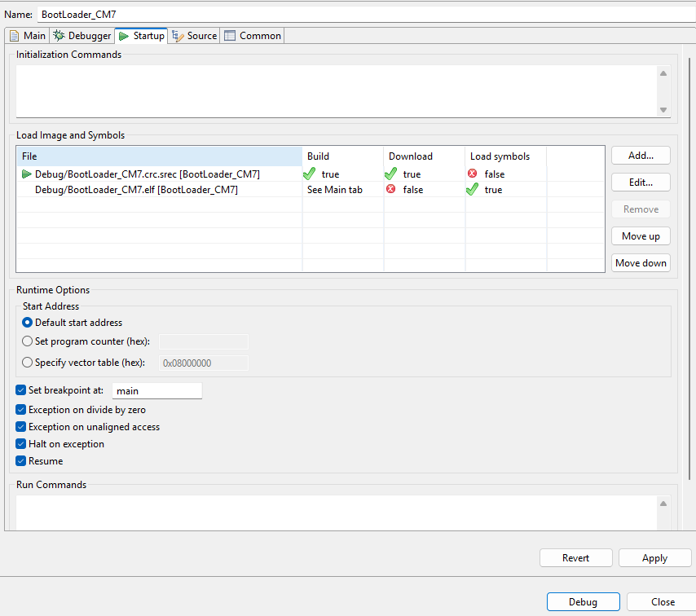Toggle Exception on unaligned access

(x=21, y=427)
